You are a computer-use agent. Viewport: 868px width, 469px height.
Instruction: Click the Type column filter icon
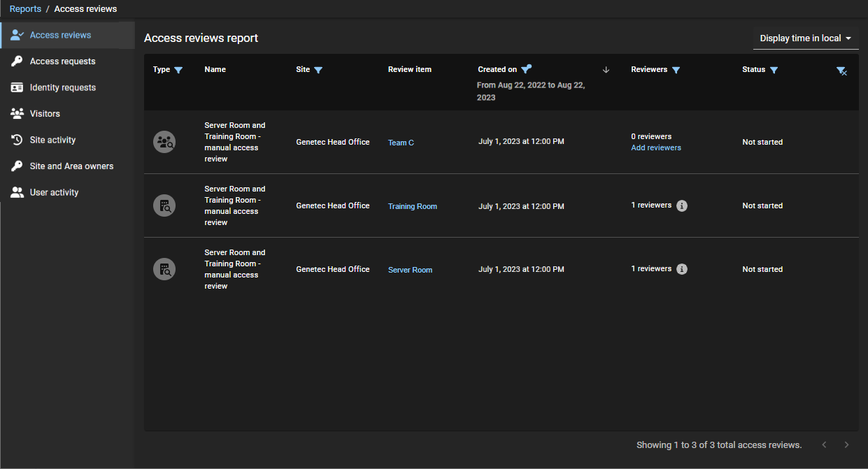[178, 70]
